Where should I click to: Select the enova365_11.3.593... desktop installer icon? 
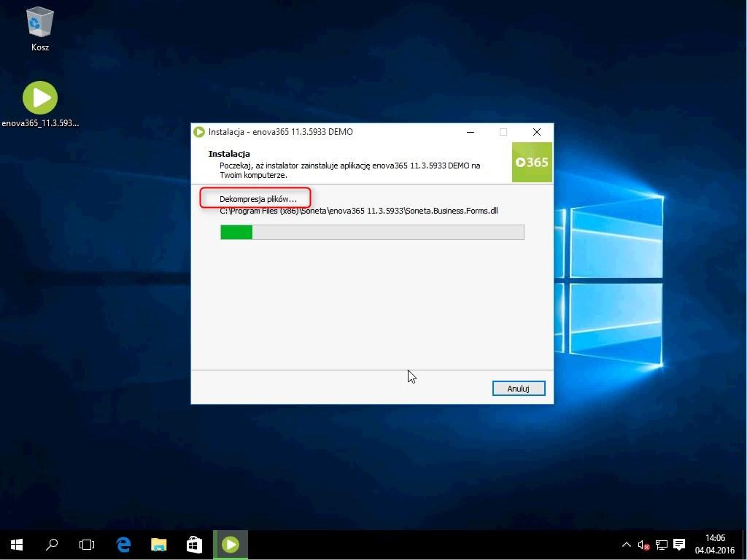(x=40, y=104)
